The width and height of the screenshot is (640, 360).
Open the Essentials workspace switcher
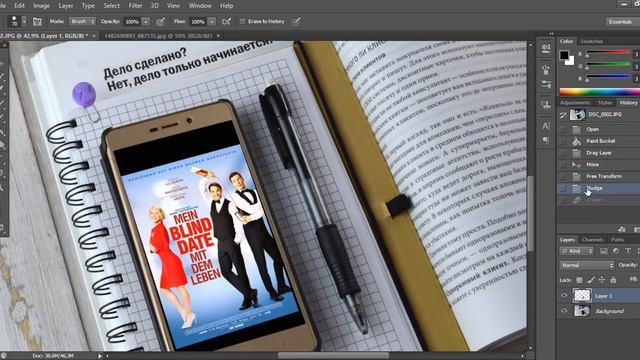(622, 22)
